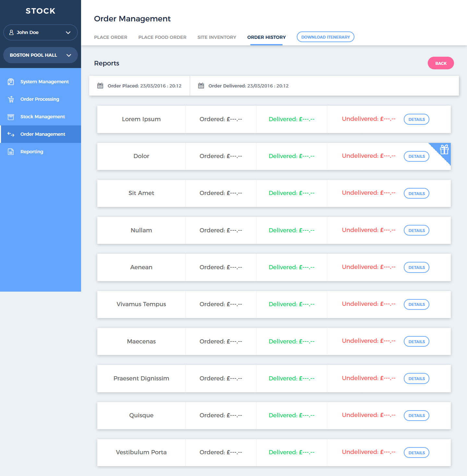Open the Boston Pool Hall site dropdown
The image size is (467, 476).
(x=68, y=55)
